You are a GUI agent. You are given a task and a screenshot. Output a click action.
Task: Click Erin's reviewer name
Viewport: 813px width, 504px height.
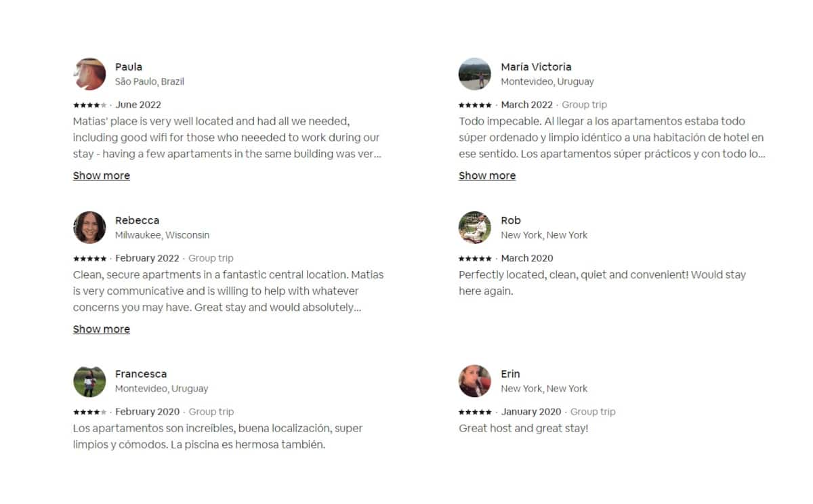coord(510,374)
